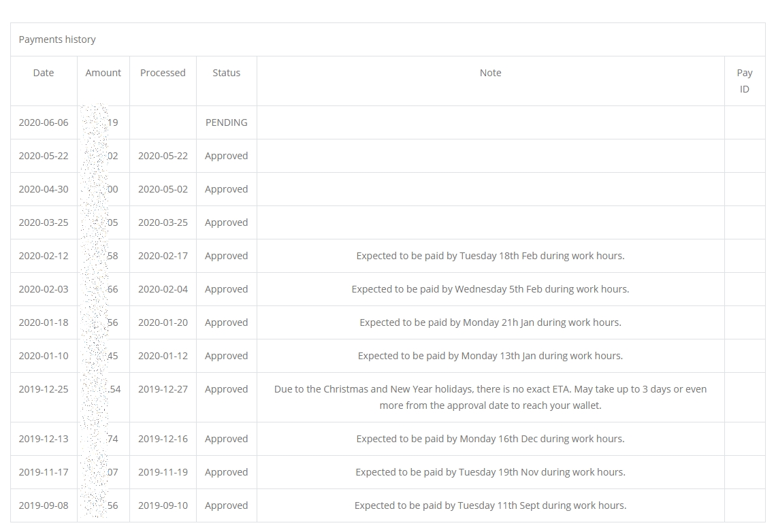This screenshot has height=532, width=776.
Task: Click the 2019-12-25 date cell
Action: point(44,389)
